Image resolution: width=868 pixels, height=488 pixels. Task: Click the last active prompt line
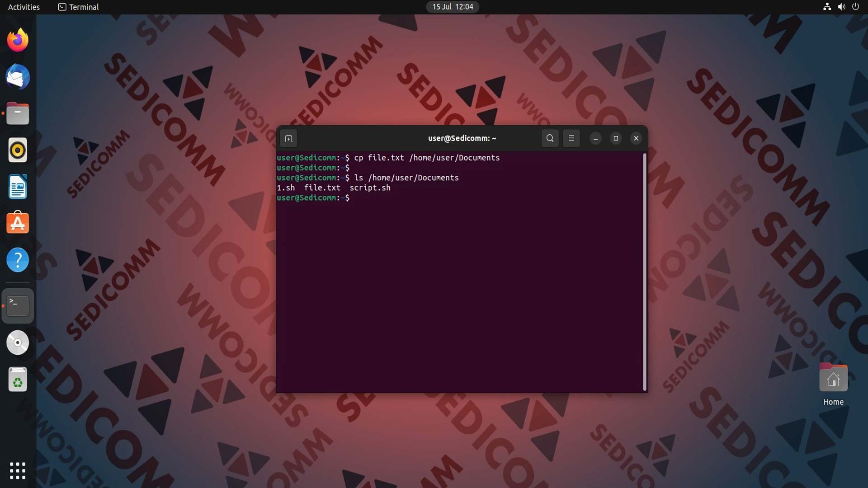tap(313, 197)
